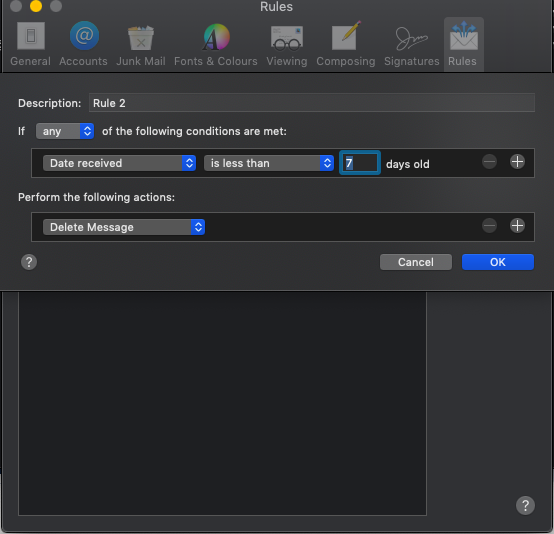
Task: Select the Rules preferences tab
Action: click(x=463, y=45)
